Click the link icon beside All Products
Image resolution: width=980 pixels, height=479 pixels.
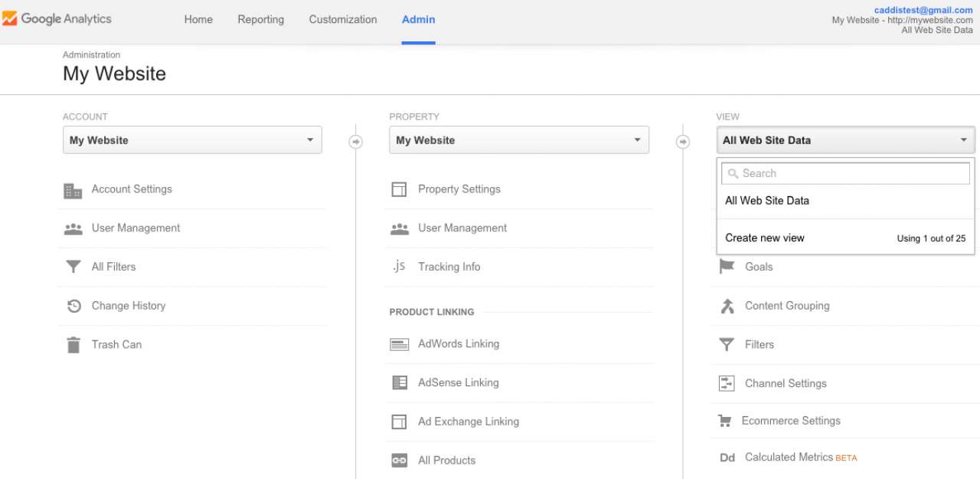400,461
